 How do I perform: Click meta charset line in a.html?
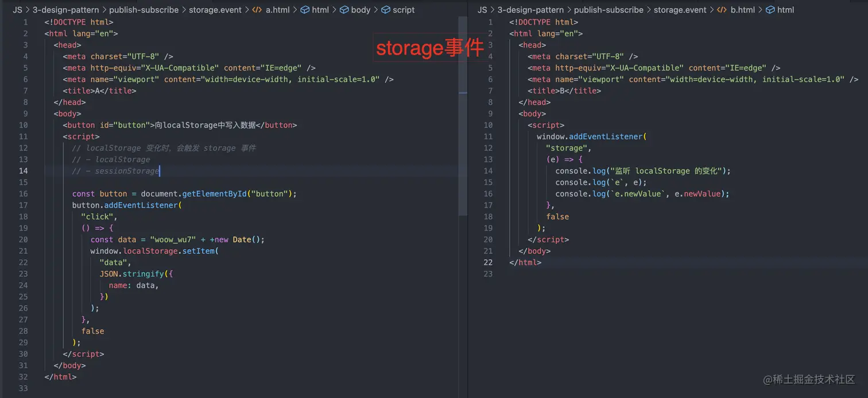118,56
